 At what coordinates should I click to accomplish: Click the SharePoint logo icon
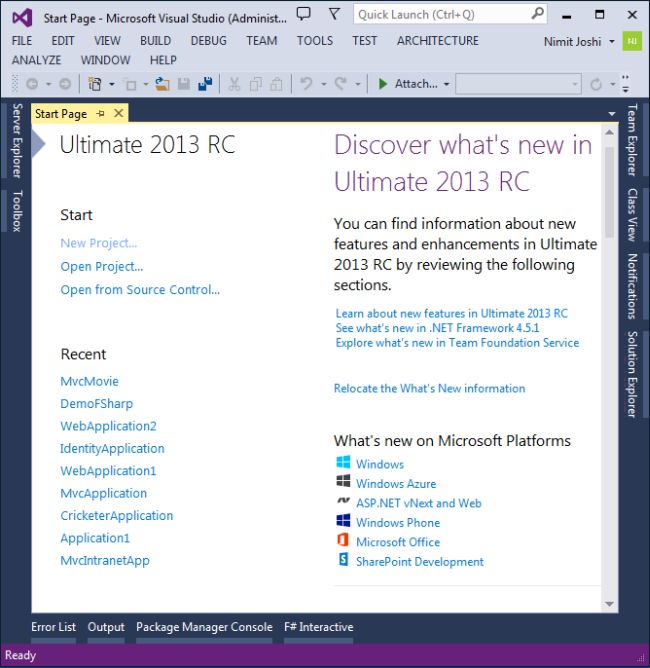point(343,559)
